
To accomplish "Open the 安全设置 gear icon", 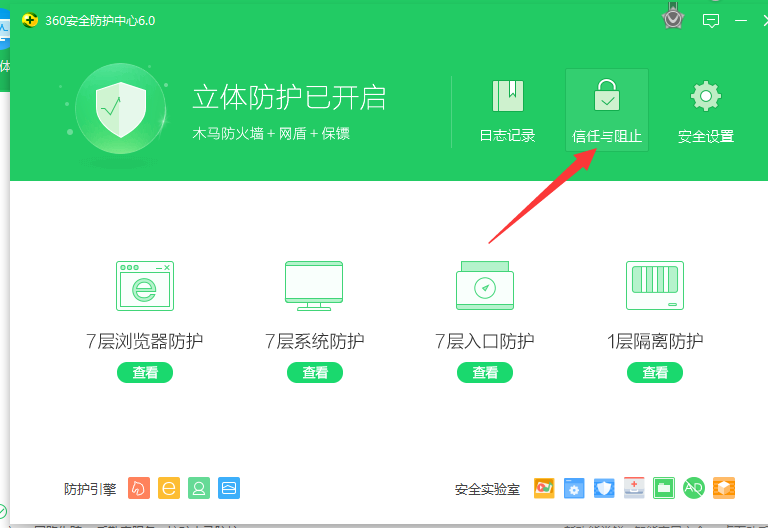I will 706,98.
